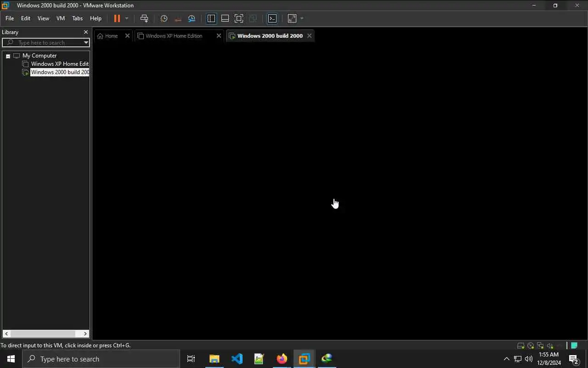Click the library horizontal scrollbar thumb
The height and width of the screenshot is (368, 588).
[x=43, y=334]
